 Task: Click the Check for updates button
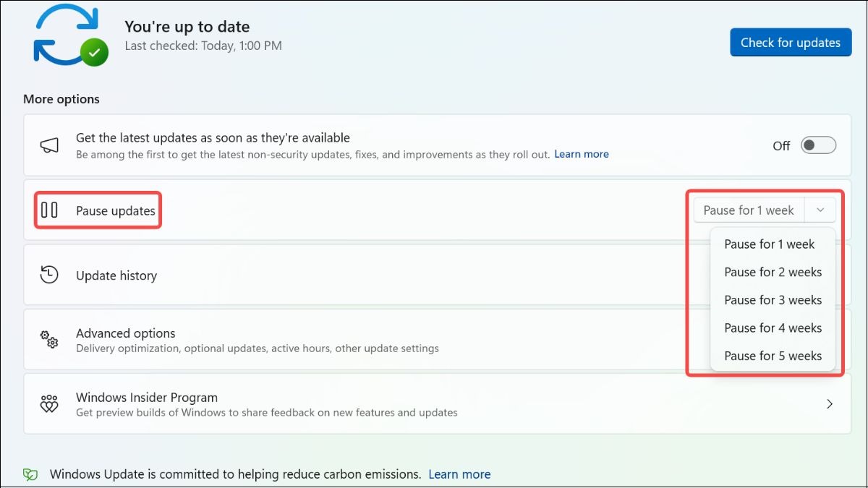(791, 43)
